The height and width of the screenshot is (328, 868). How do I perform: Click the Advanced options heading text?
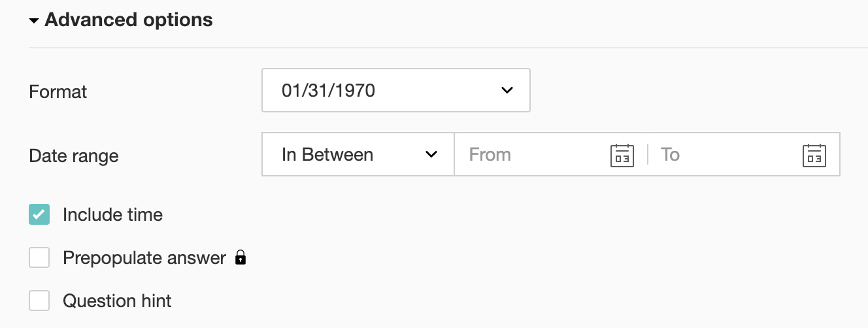click(129, 20)
